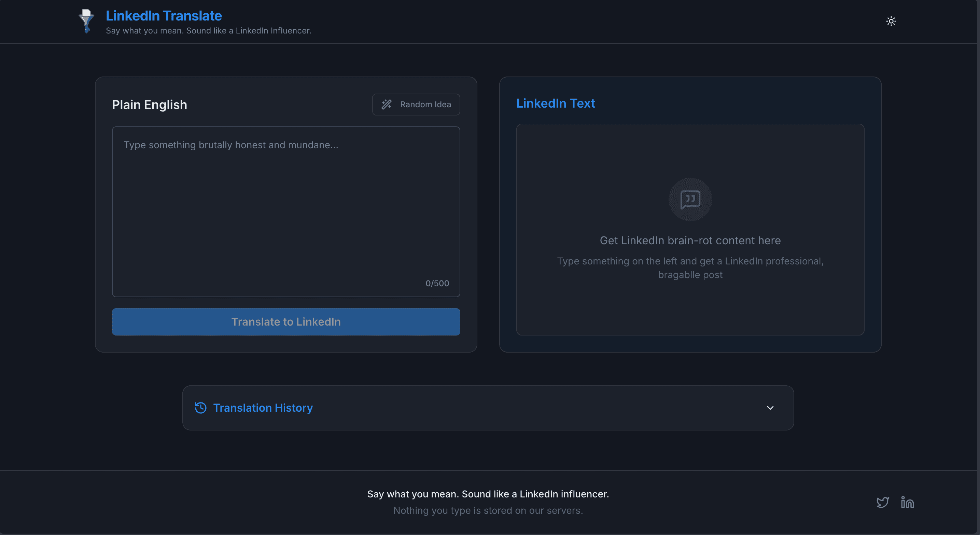Open the Translation History section title
Image resolution: width=980 pixels, height=535 pixels.
point(263,408)
